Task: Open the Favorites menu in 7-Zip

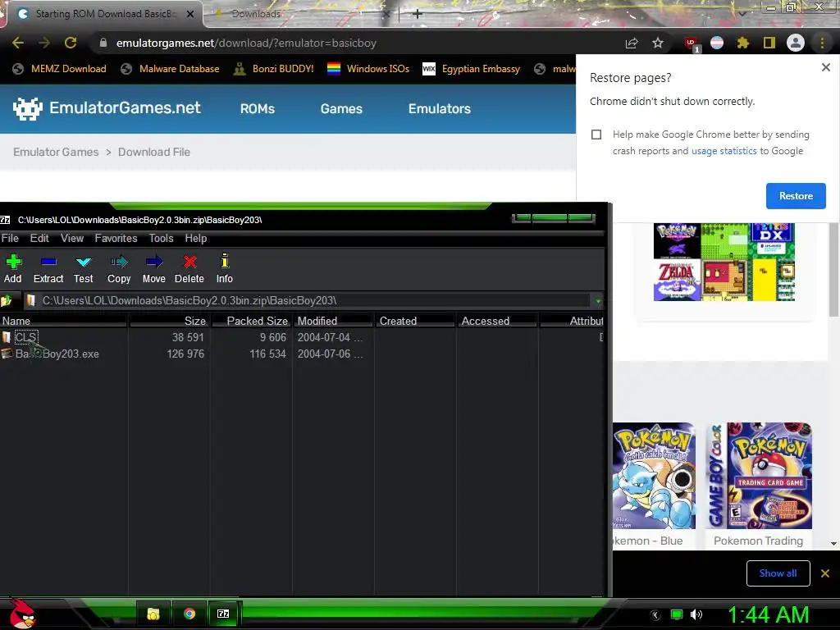Action: pos(116,239)
